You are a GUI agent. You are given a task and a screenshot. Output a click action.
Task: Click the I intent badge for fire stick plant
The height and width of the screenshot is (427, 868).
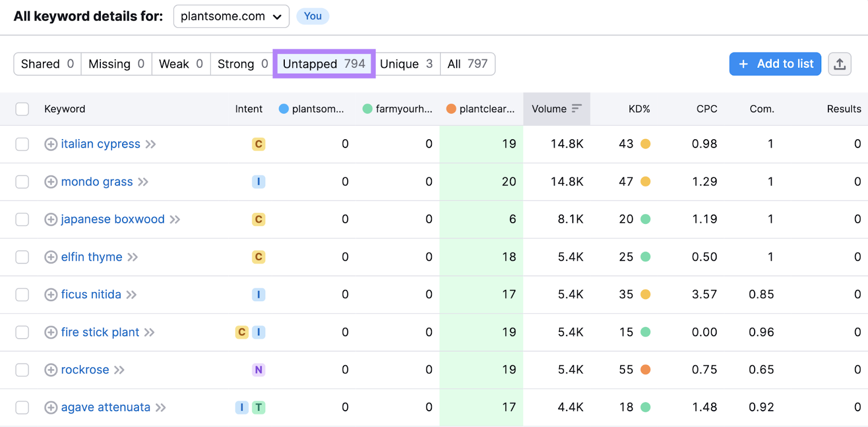tap(259, 332)
